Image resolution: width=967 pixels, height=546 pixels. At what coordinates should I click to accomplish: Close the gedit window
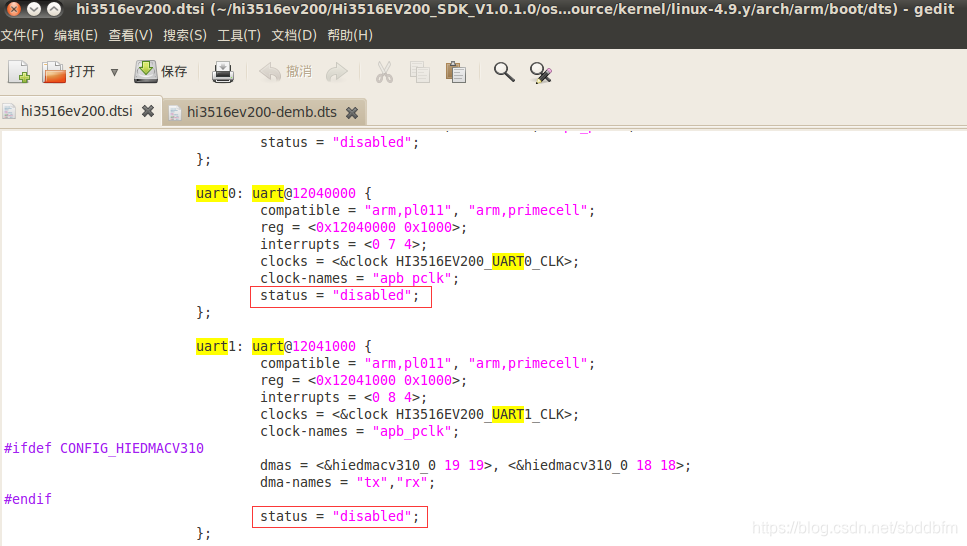tap(14, 9)
